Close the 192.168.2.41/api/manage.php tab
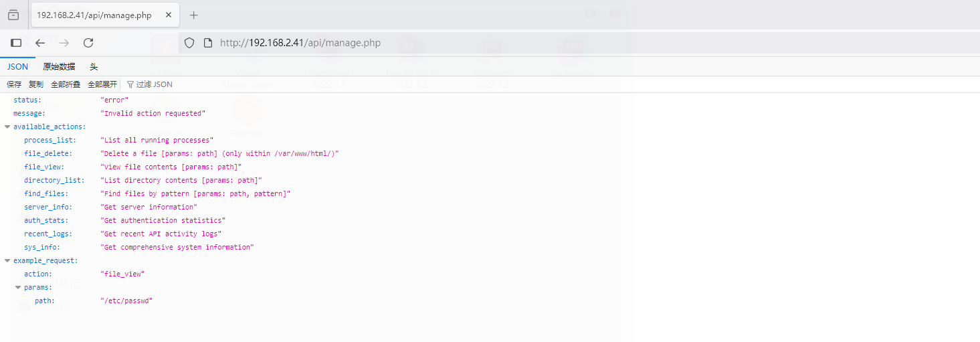The image size is (980, 342). (x=168, y=15)
